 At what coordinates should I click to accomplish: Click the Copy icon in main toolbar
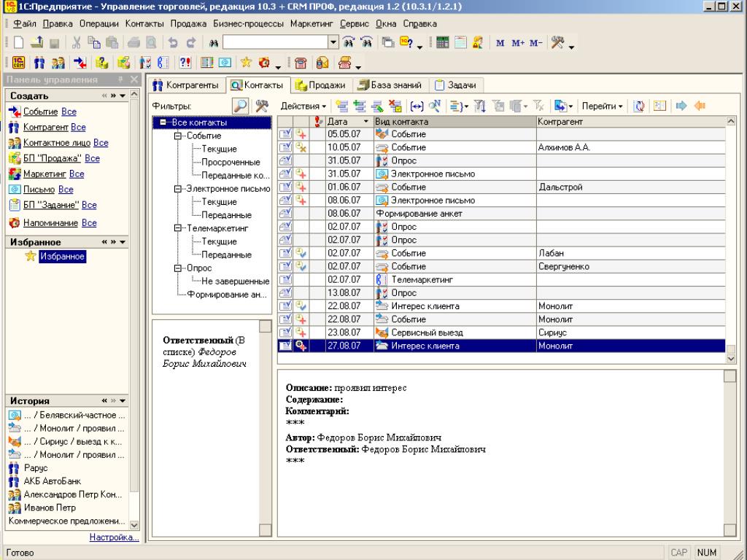(x=94, y=43)
